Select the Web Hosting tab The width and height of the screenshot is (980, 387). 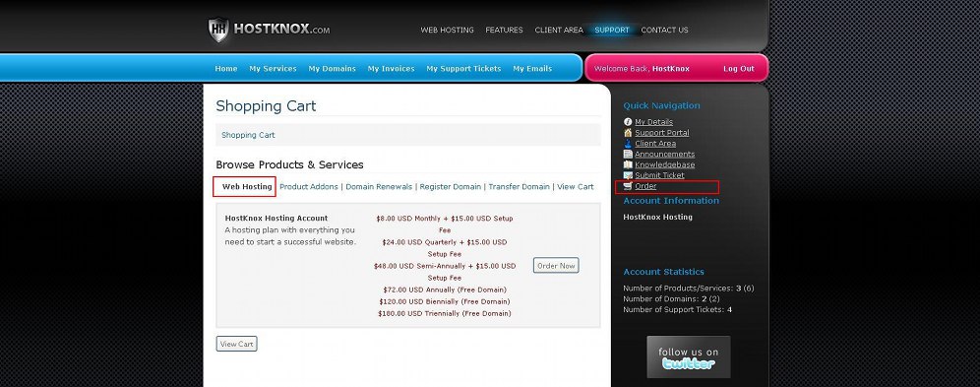pos(247,186)
